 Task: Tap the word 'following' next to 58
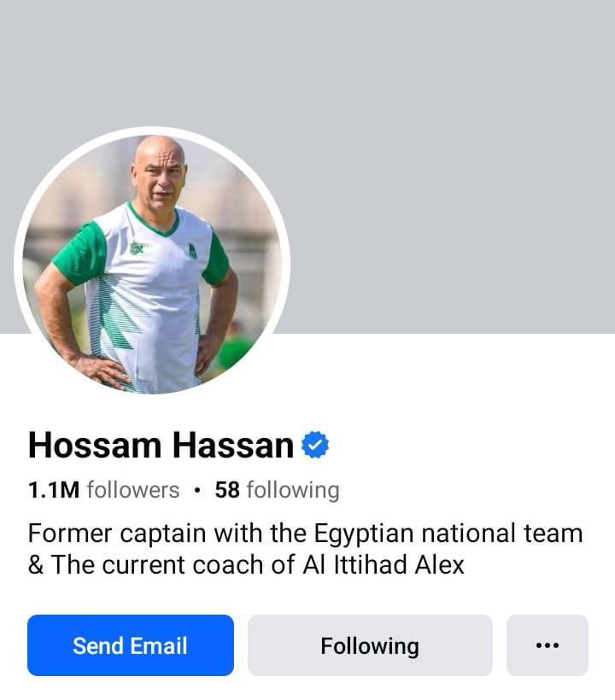[293, 491]
